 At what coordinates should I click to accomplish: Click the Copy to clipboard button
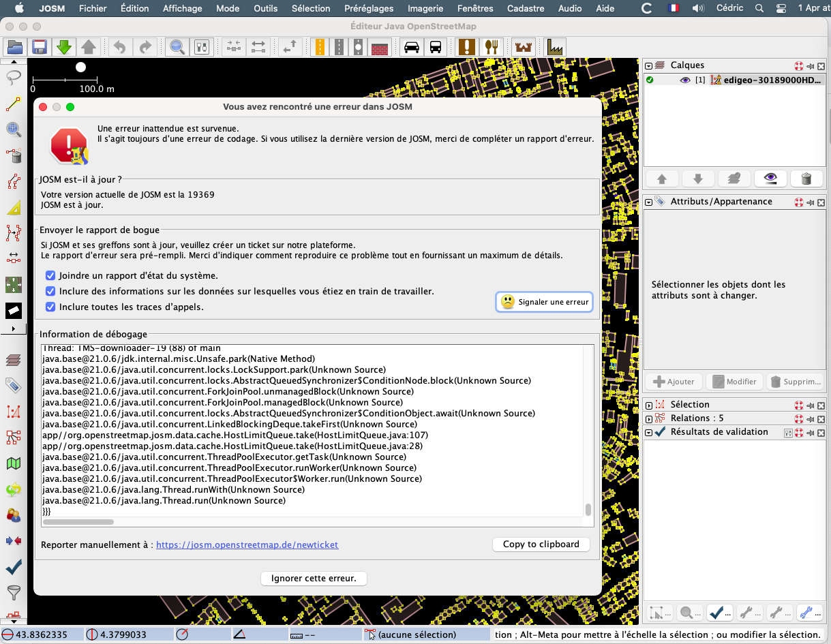(541, 545)
